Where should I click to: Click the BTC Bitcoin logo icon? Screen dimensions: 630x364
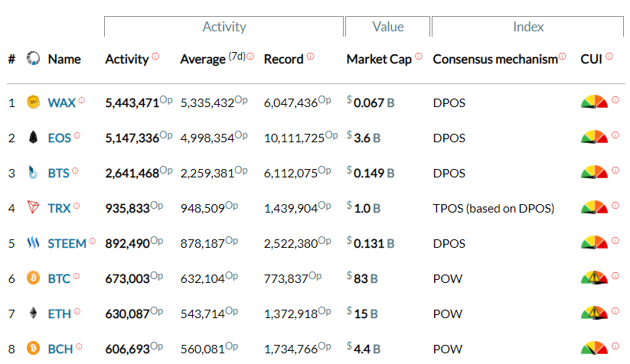33,278
